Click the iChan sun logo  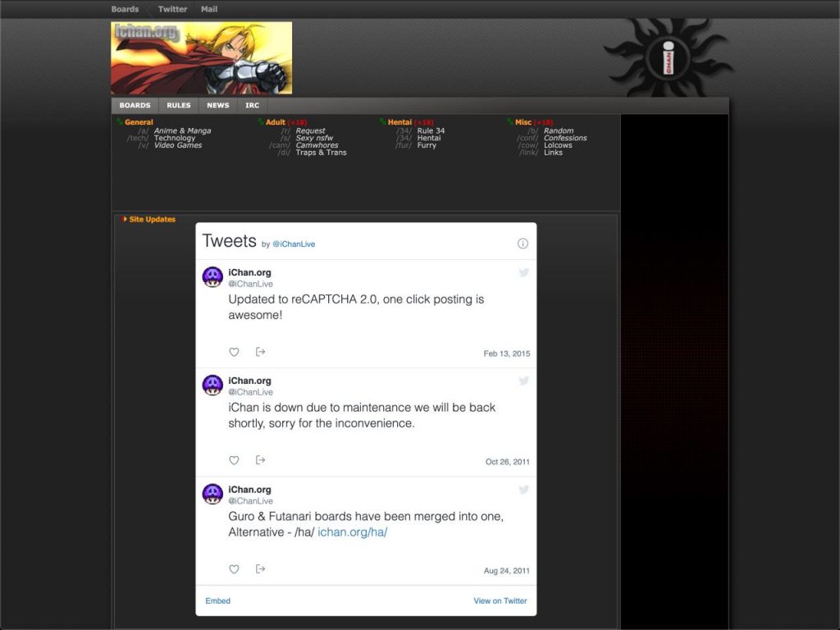pyautogui.click(x=669, y=57)
